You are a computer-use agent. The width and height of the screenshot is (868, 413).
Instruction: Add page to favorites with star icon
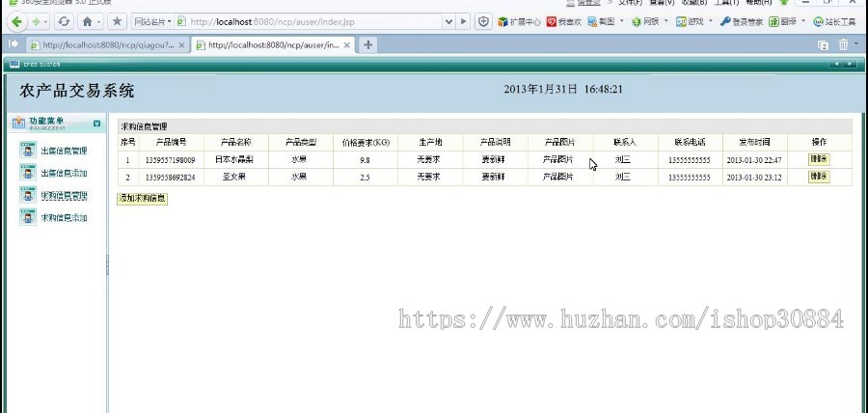coord(117,22)
